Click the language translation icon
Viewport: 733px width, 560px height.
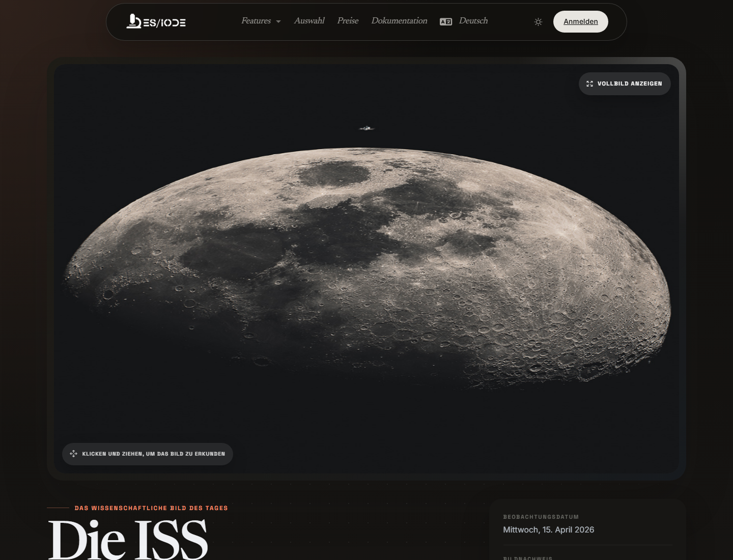pyautogui.click(x=446, y=21)
